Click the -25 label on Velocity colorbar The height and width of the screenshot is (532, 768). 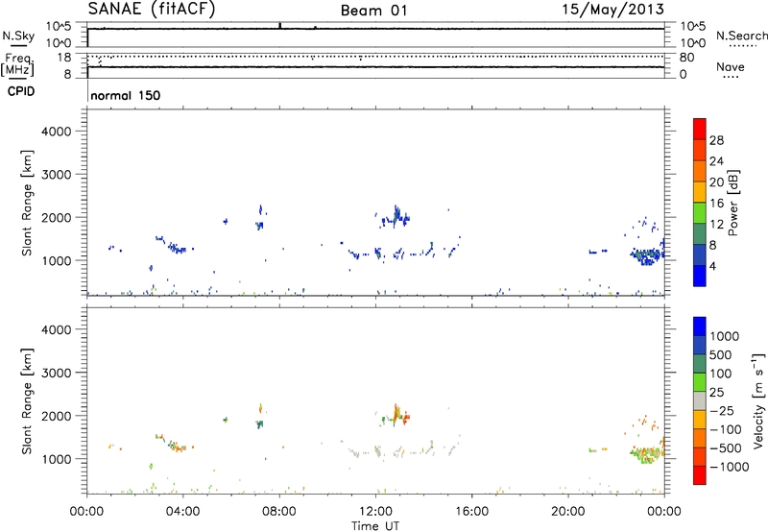coord(722,410)
